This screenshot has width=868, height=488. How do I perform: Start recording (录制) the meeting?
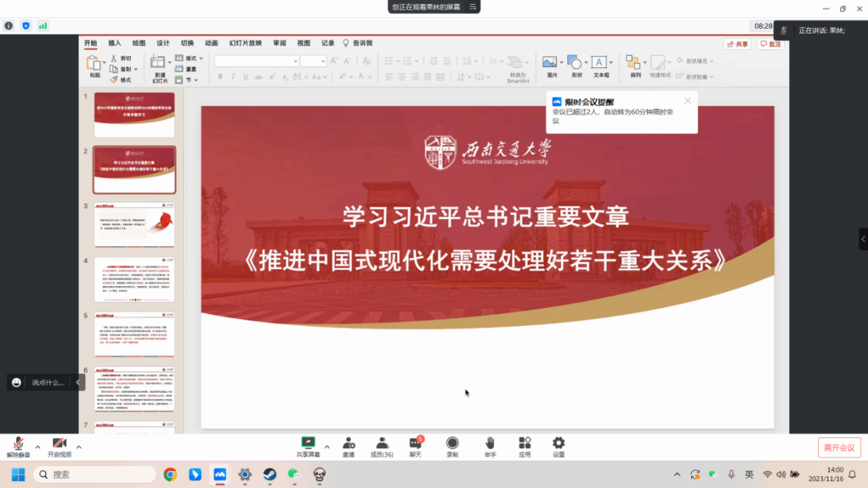pos(452,444)
